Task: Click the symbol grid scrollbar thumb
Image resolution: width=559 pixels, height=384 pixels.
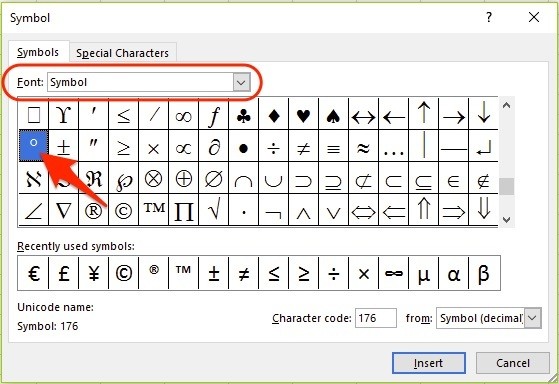Action: [x=506, y=186]
